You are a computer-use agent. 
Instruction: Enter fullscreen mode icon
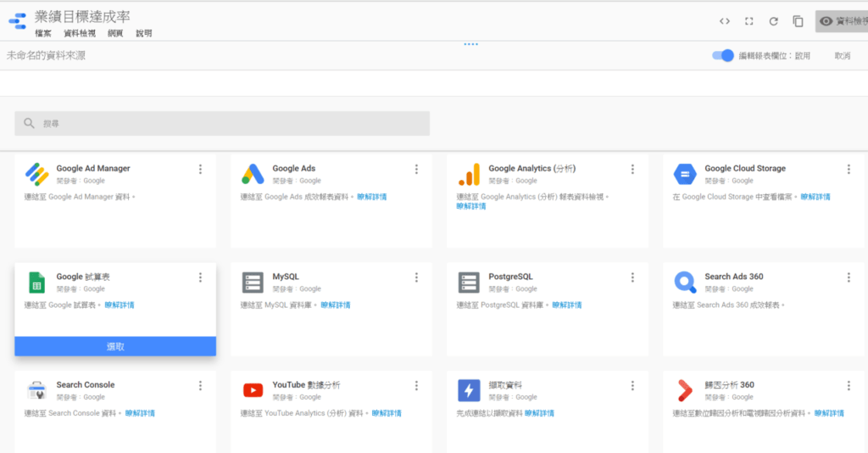click(x=749, y=21)
